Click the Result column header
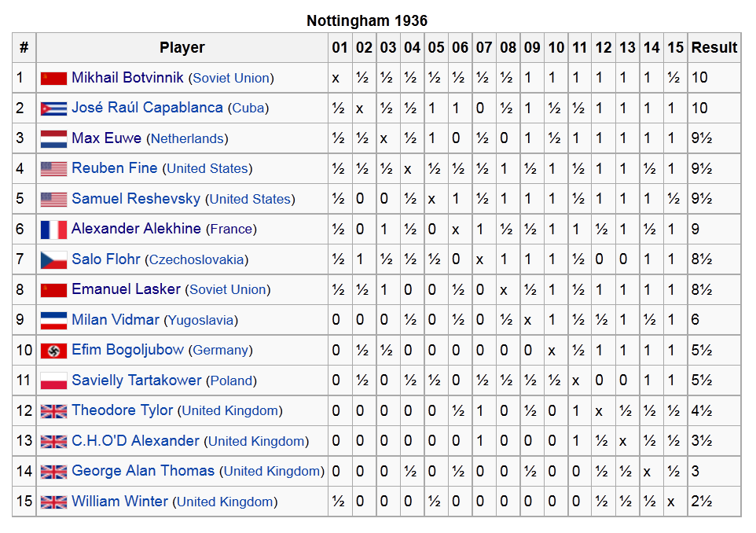Screen dimensions: 756x533 click(714, 48)
